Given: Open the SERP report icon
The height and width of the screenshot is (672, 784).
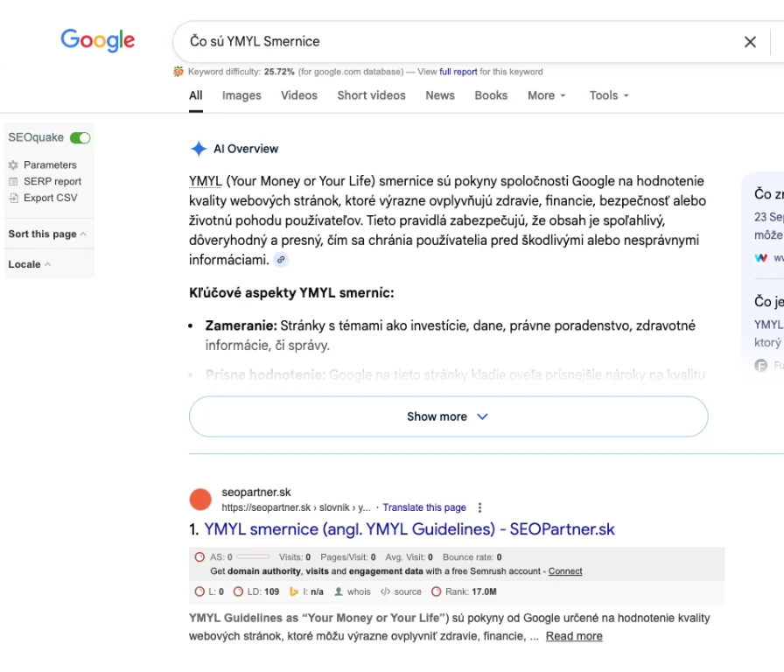Looking at the screenshot, I should click(13, 181).
